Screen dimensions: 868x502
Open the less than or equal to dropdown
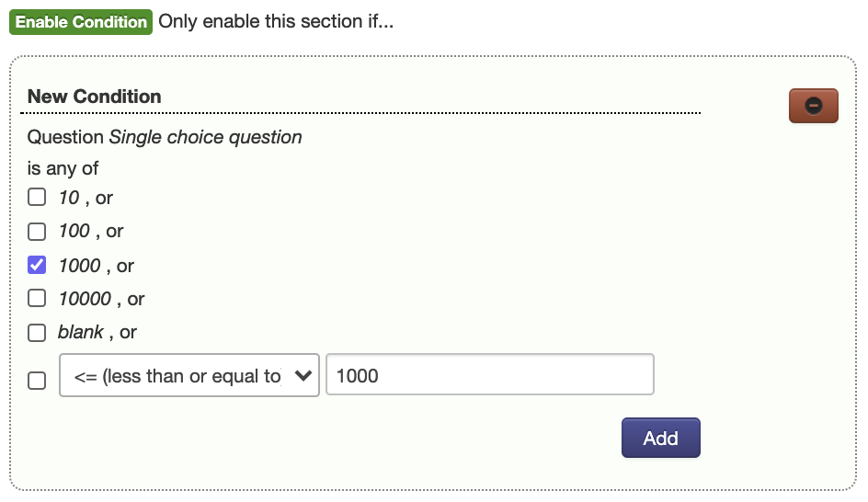click(x=188, y=375)
